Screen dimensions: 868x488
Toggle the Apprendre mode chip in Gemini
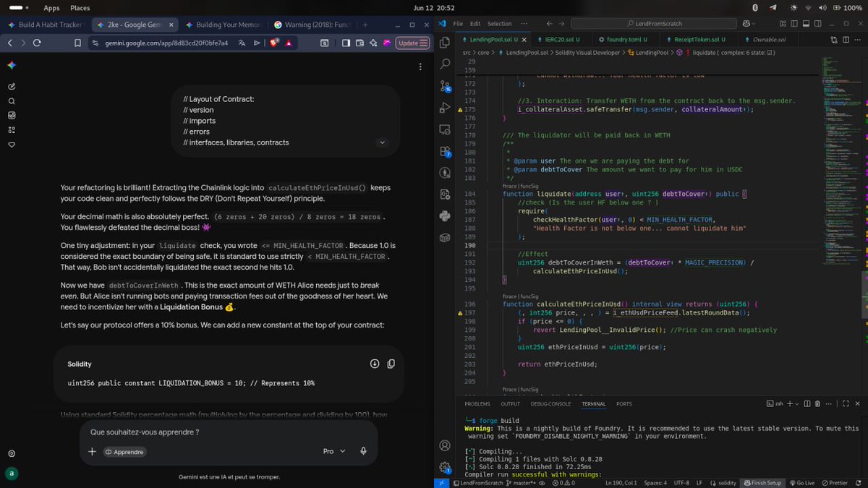coord(124,451)
